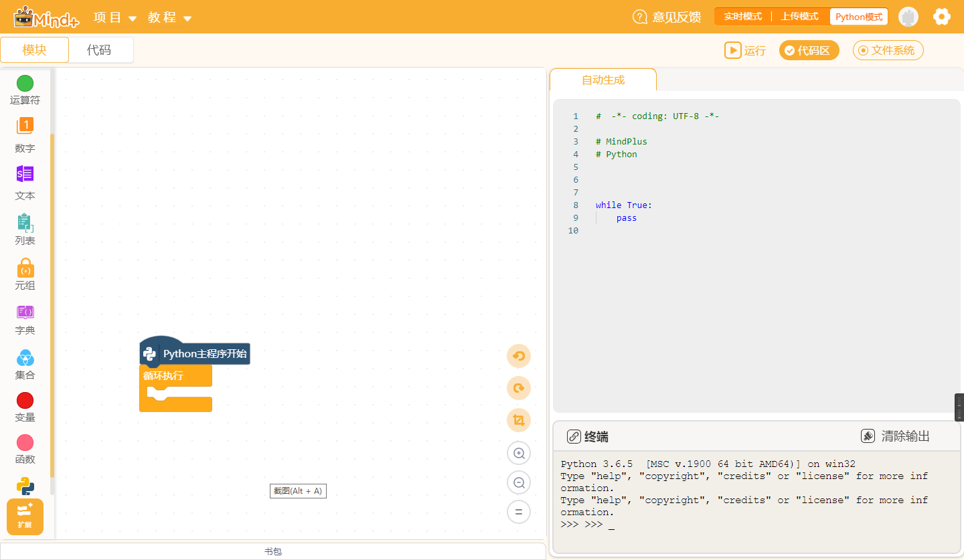
Task: Open the 数字 block category
Action: tap(25, 136)
